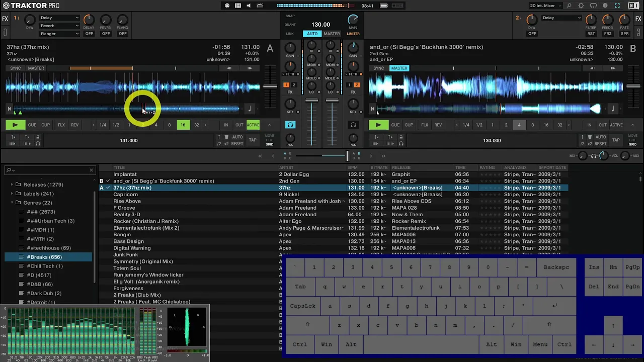Click the Deck B play button
This screenshot has width=644, height=362.
[378, 125]
